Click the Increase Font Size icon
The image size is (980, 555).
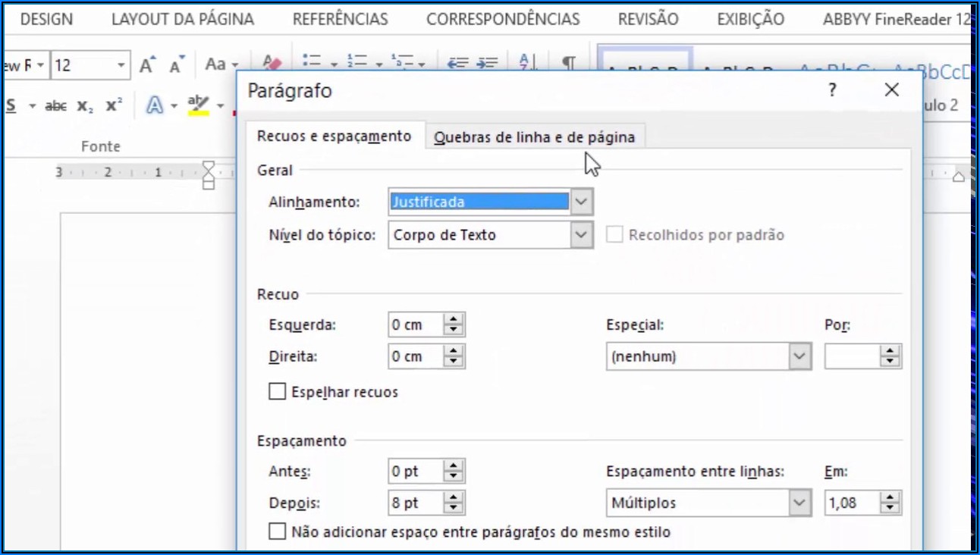(148, 65)
